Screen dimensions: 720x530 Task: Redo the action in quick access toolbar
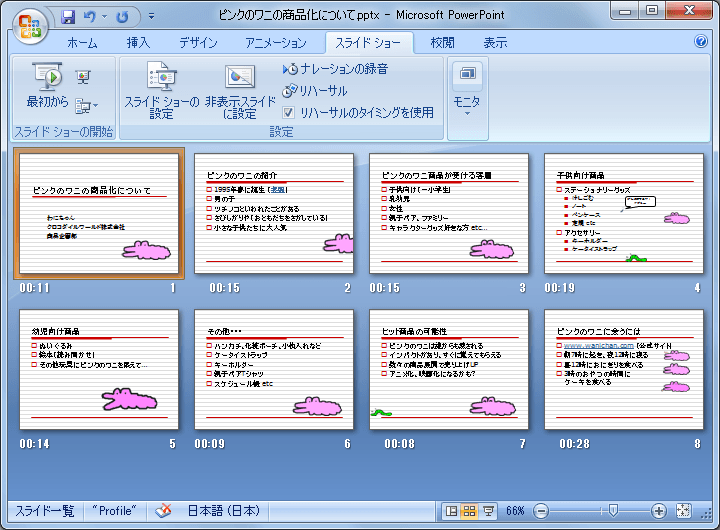(122, 17)
